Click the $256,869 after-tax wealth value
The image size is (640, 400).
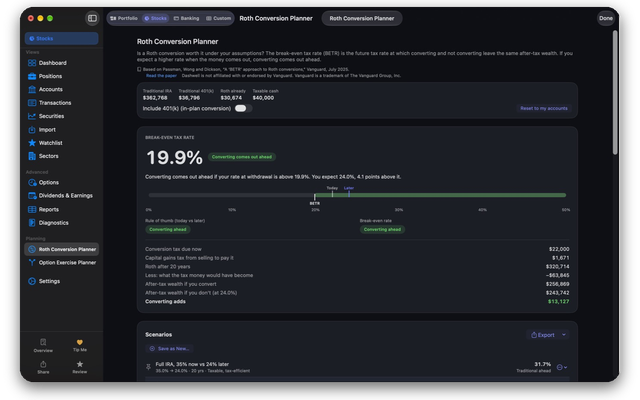(558, 284)
